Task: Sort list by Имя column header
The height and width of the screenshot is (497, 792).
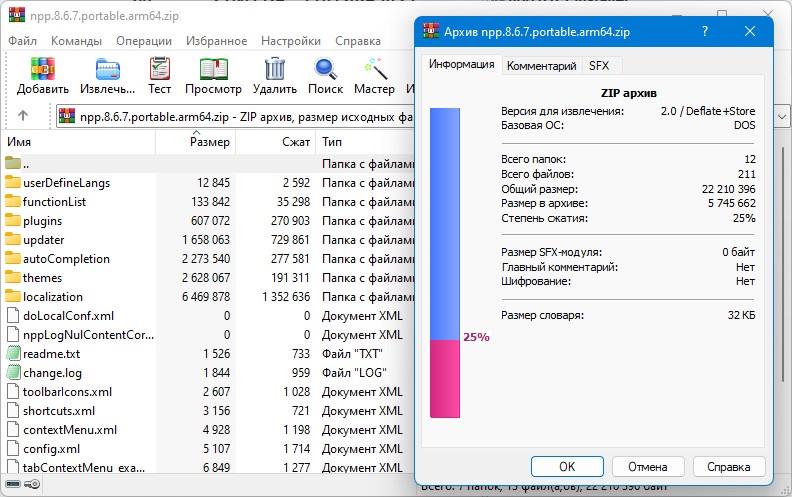Action: [79, 142]
